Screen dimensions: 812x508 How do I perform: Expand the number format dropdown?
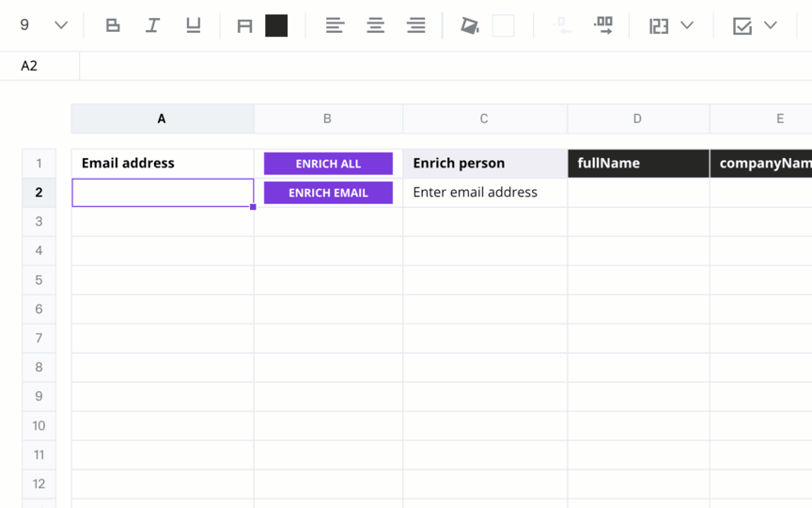(687, 24)
